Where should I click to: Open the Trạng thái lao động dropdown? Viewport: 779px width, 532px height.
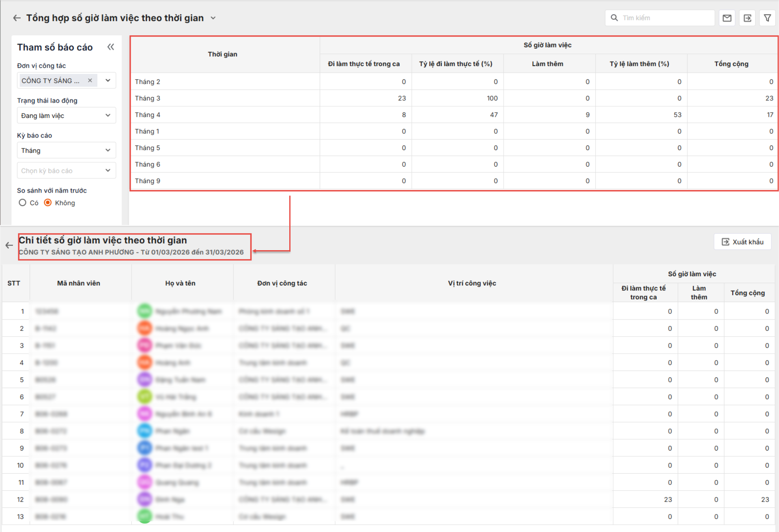pos(67,116)
